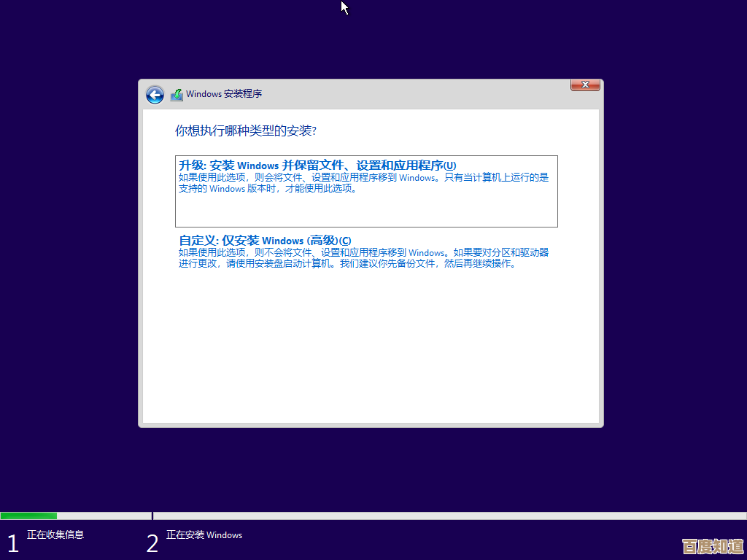Screen dimensions: 747x560
Task: Click the 正在收集信息 step label
Action: (55, 535)
